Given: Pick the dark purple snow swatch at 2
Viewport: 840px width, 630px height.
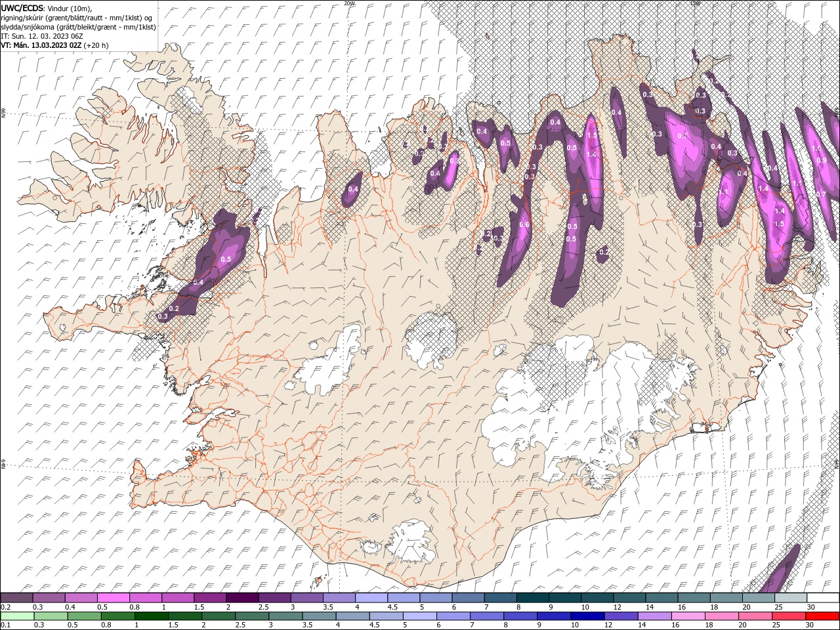Looking at the screenshot, I should [243, 597].
